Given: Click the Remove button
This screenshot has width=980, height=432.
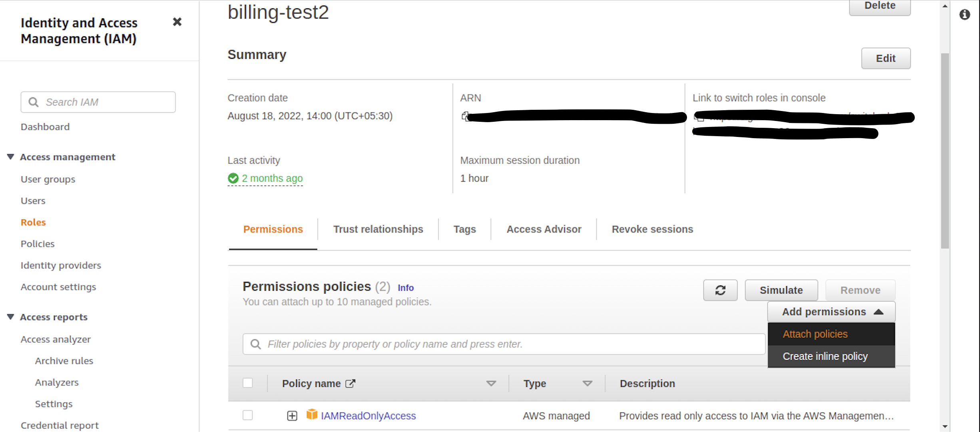Looking at the screenshot, I should [x=860, y=290].
